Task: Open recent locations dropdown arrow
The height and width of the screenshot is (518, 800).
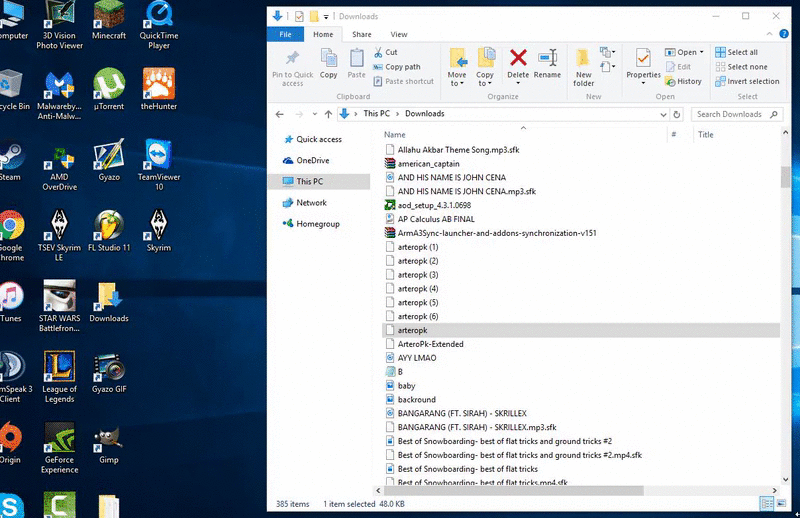Action: pos(314,114)
